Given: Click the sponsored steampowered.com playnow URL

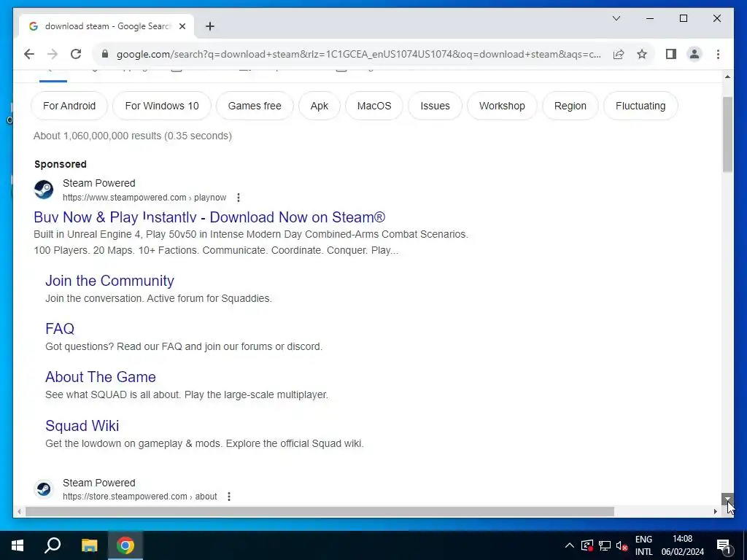Looking at the screenshot, I should point(144,198).
